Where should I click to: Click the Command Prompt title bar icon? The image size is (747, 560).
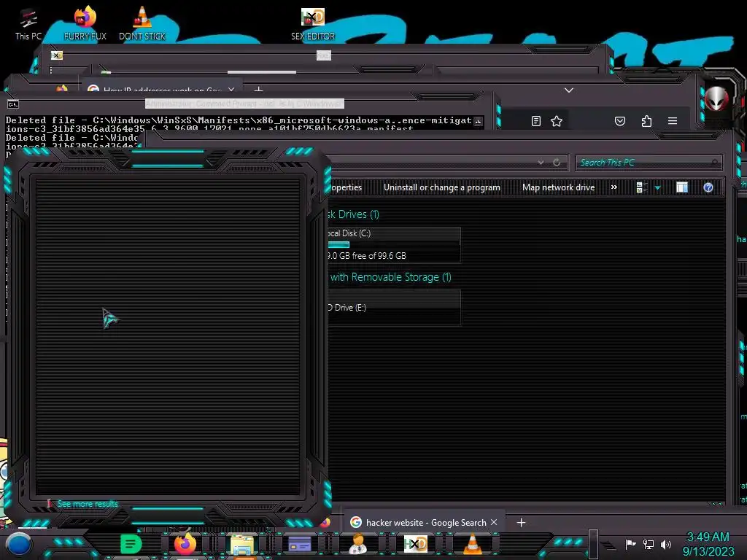point(13,104)
